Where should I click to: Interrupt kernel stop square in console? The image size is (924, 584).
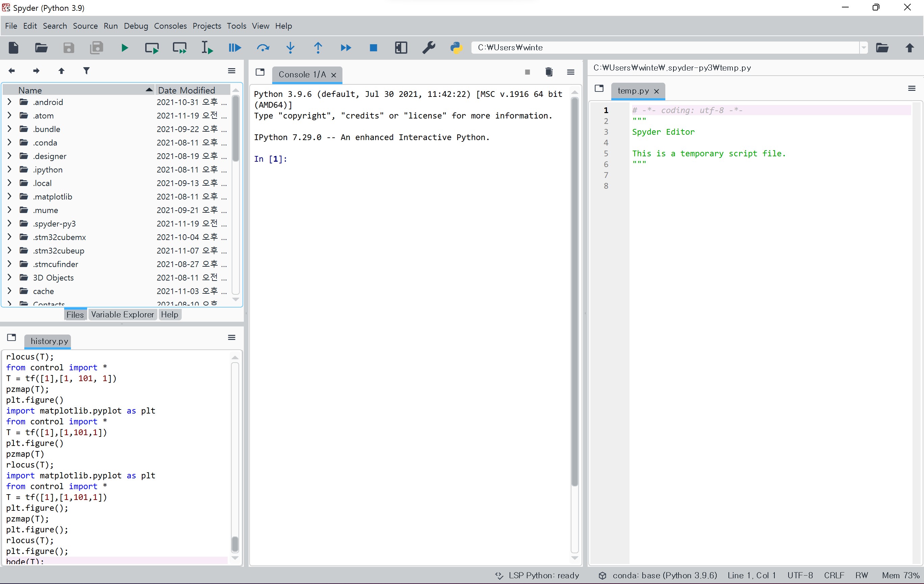pyautogui.click(x=528, y=72)
